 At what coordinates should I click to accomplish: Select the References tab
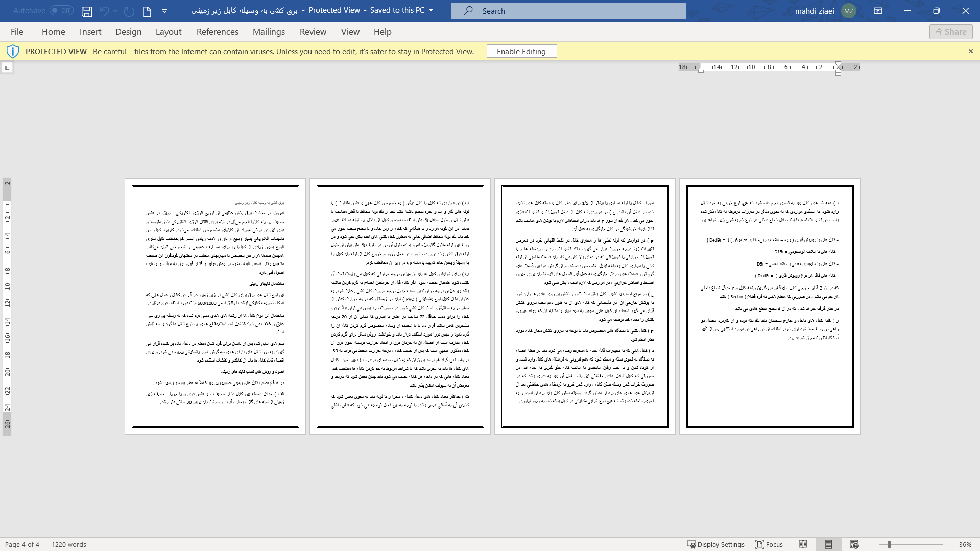(x=218, y=32)
